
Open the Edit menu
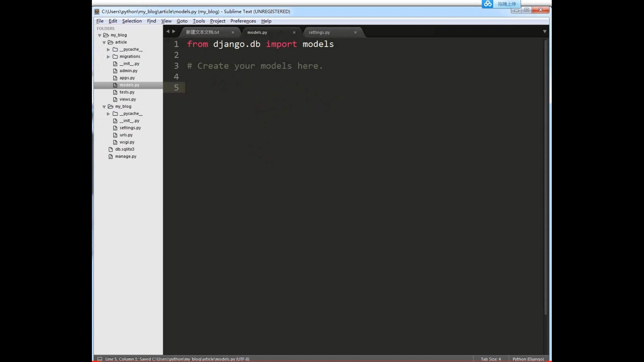coord(113,21)
